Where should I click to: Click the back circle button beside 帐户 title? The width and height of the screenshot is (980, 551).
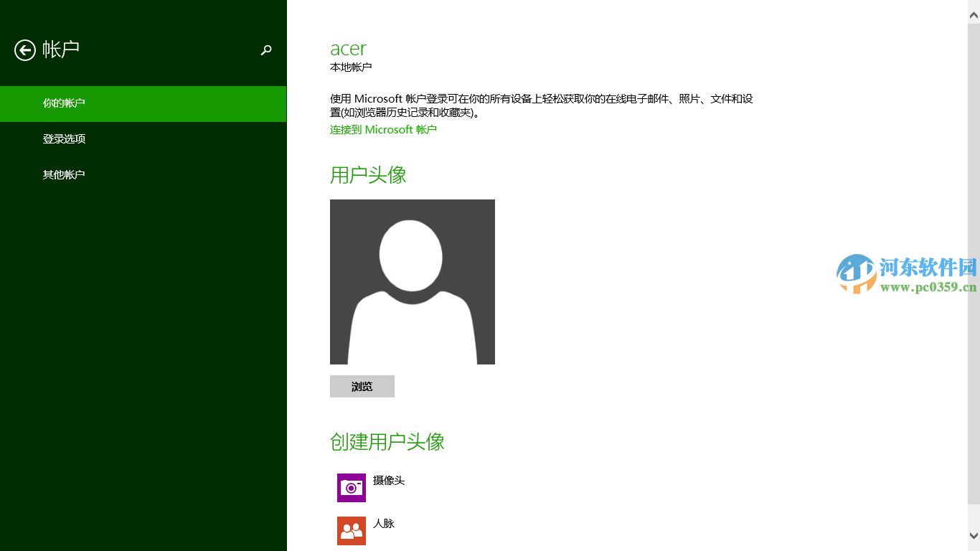pyautogui.click(x=25, y=50)
